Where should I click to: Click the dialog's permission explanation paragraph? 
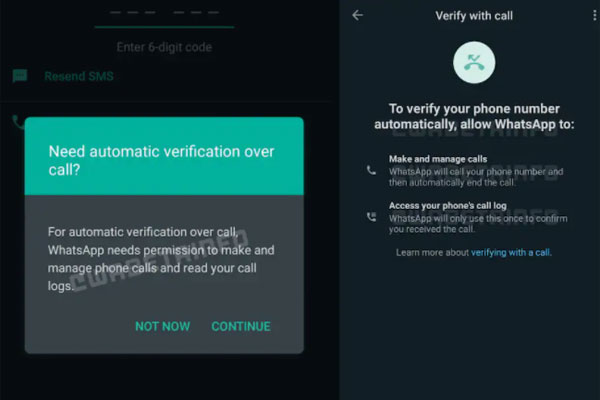(x=161, y=259)
